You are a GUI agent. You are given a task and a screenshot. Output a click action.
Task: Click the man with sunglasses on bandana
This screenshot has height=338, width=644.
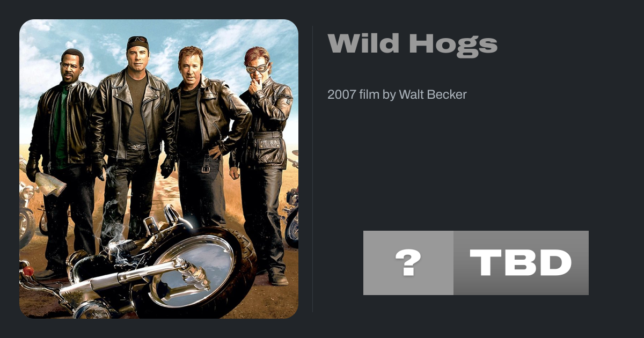coord(131,139)
